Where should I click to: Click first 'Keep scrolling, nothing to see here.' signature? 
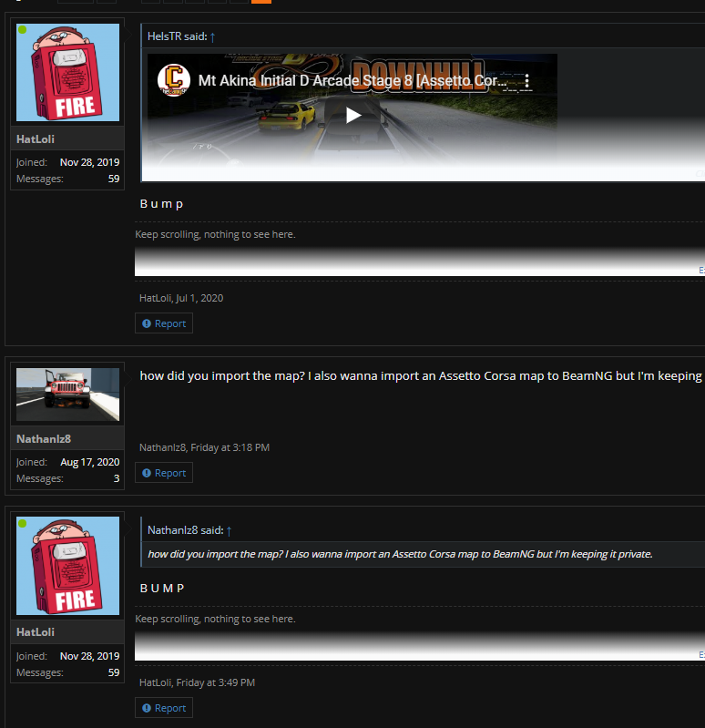(215, 234)
